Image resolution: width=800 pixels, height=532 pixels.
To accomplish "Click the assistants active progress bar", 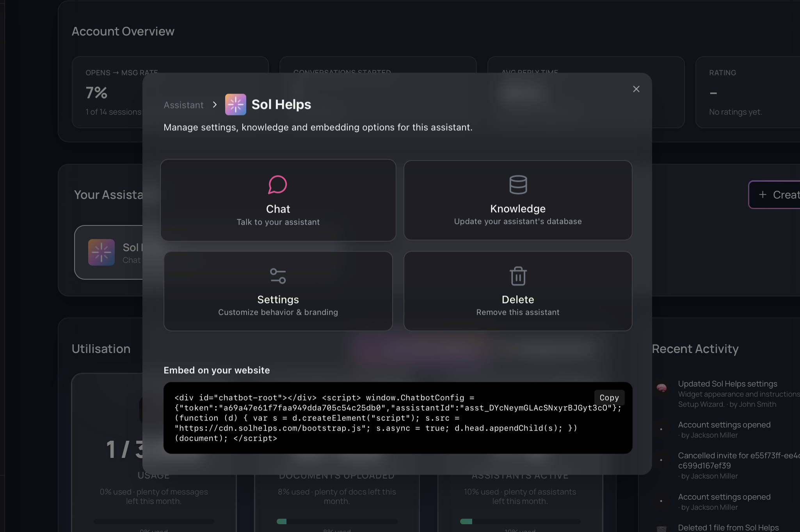I will point(520,521).
